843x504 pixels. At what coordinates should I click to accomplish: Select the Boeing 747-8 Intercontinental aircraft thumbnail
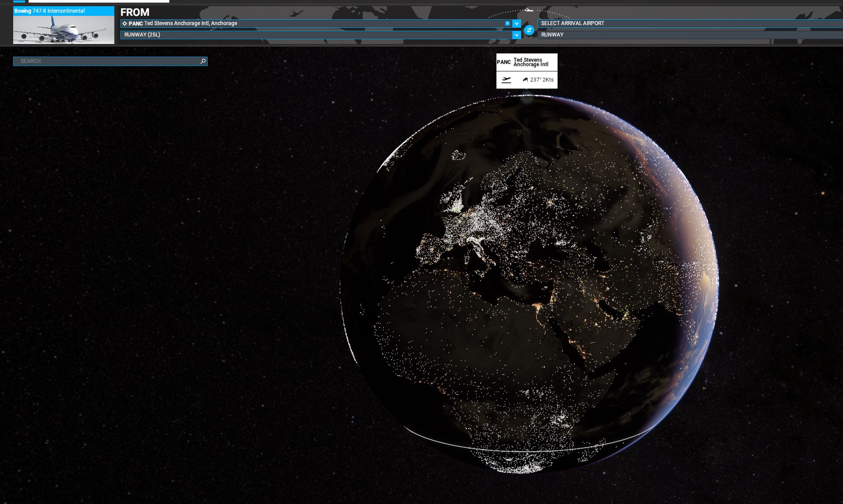pos(64,25)
